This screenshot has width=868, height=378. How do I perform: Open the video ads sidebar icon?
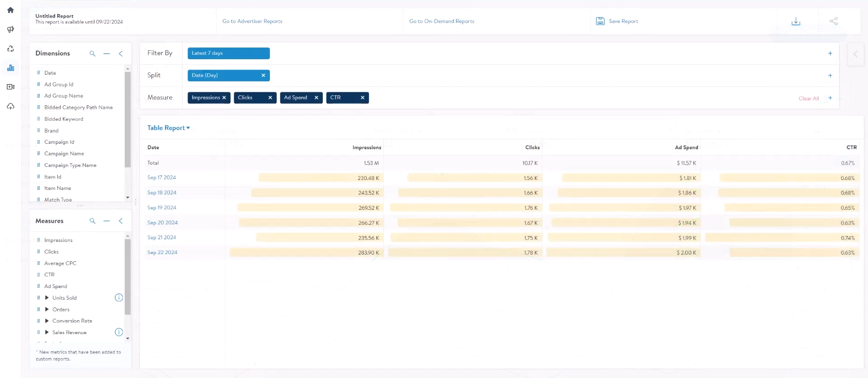point(10,87)
